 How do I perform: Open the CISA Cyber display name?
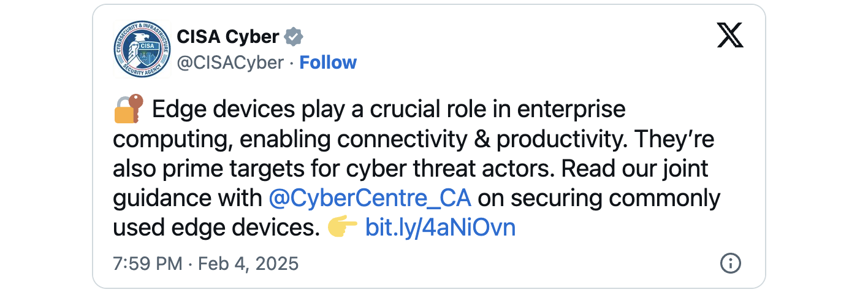(228, 37)
